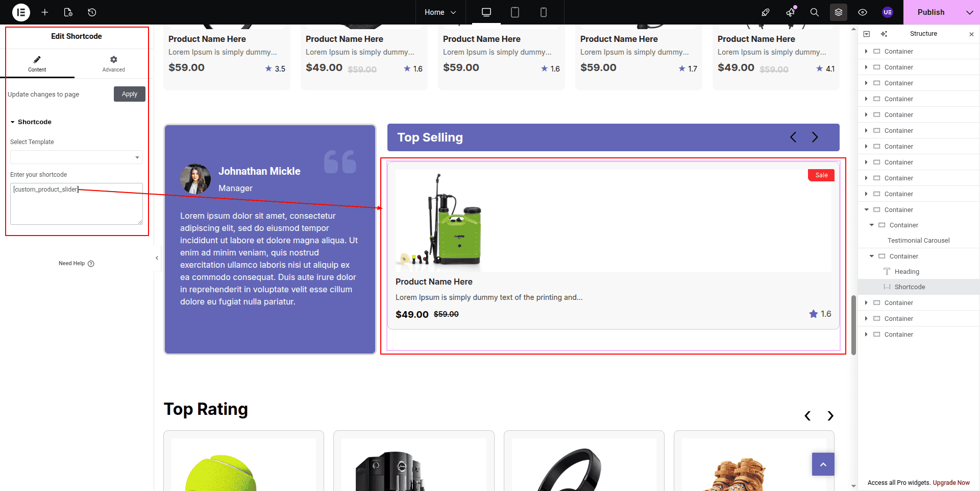Click the Elementor logo menu icon

tap(21, 12)
